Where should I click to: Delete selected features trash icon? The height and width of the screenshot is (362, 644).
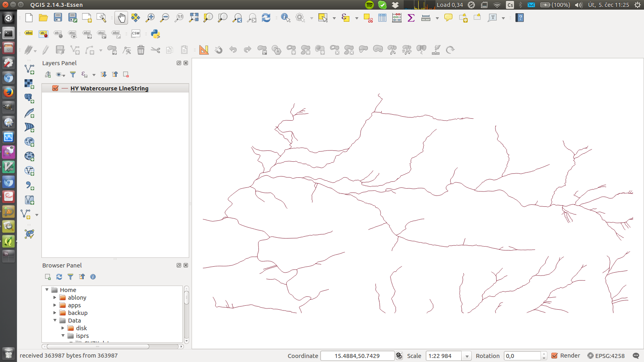[x=141, y=50]
